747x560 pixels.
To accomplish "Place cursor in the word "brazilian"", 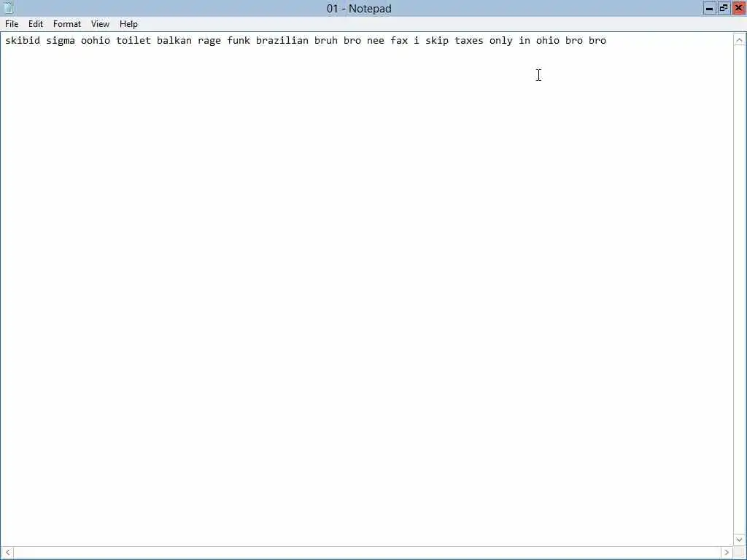I will (x=282, y=41).
